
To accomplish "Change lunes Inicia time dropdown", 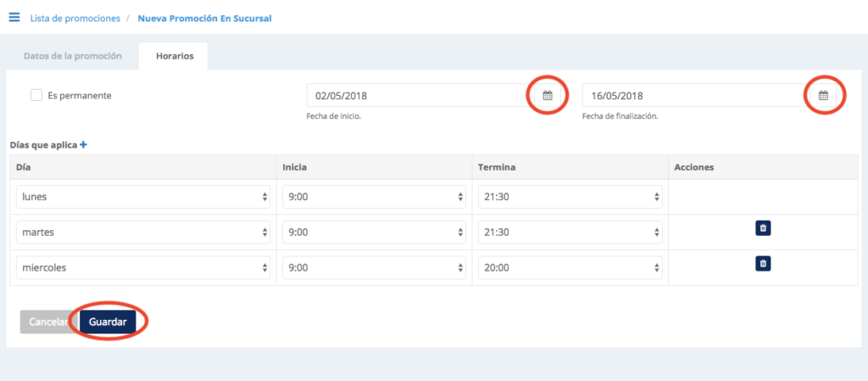I will pos(374,197).
